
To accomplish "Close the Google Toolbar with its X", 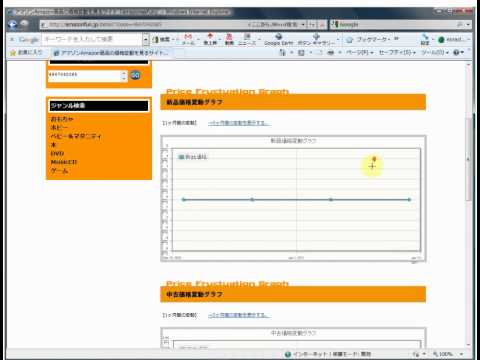I will coord(12,40).
